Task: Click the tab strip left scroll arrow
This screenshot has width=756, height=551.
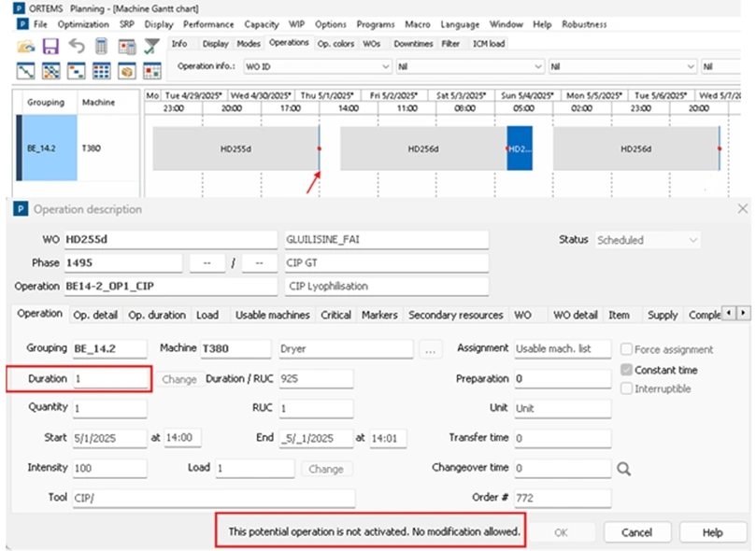Action: click(729, 313)
